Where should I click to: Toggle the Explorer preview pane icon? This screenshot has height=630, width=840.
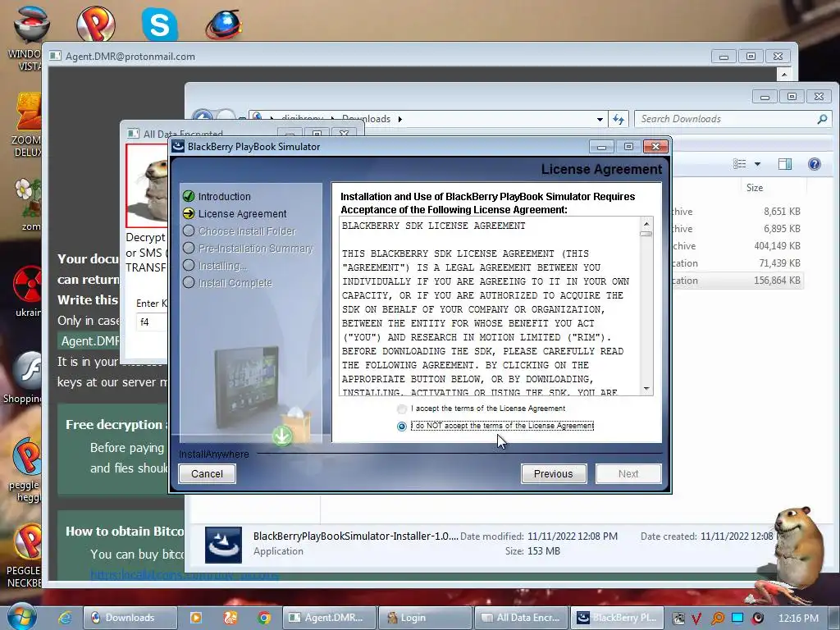(785, 164)
